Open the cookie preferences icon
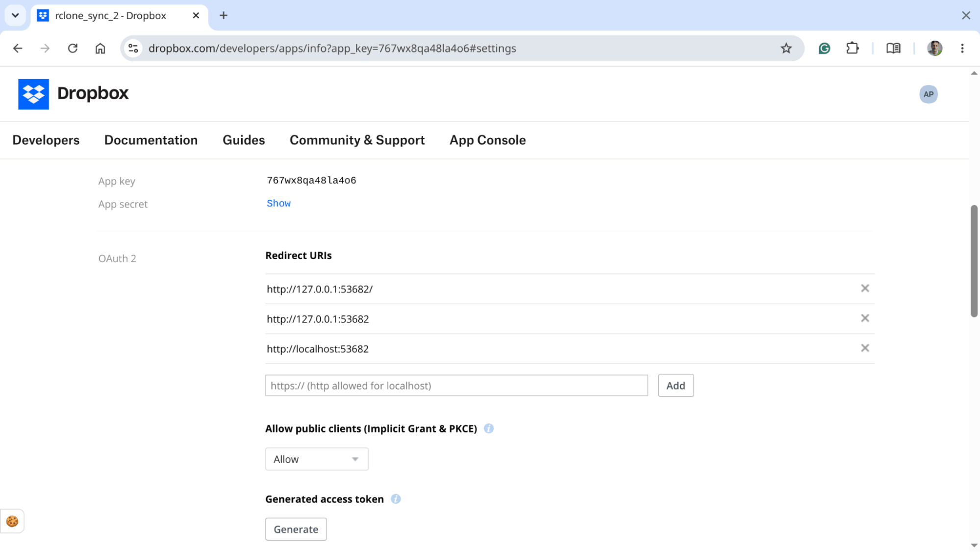Viewport: 980px width, 552px height. (12, 521)
